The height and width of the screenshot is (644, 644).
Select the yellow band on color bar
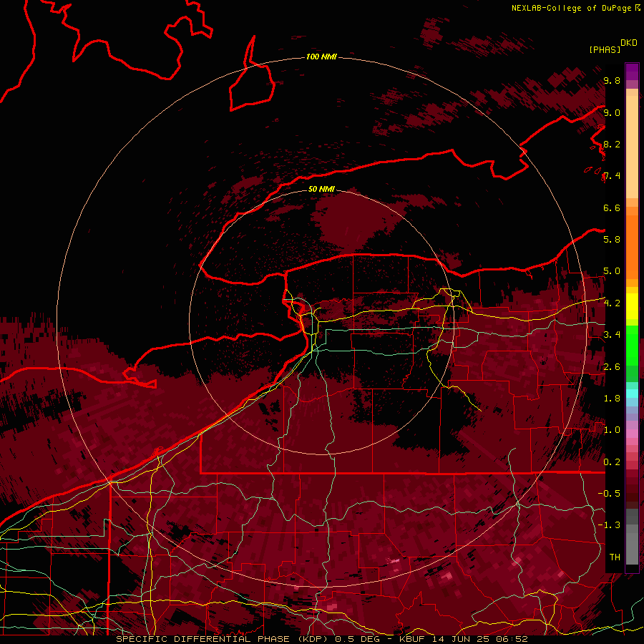632,306
